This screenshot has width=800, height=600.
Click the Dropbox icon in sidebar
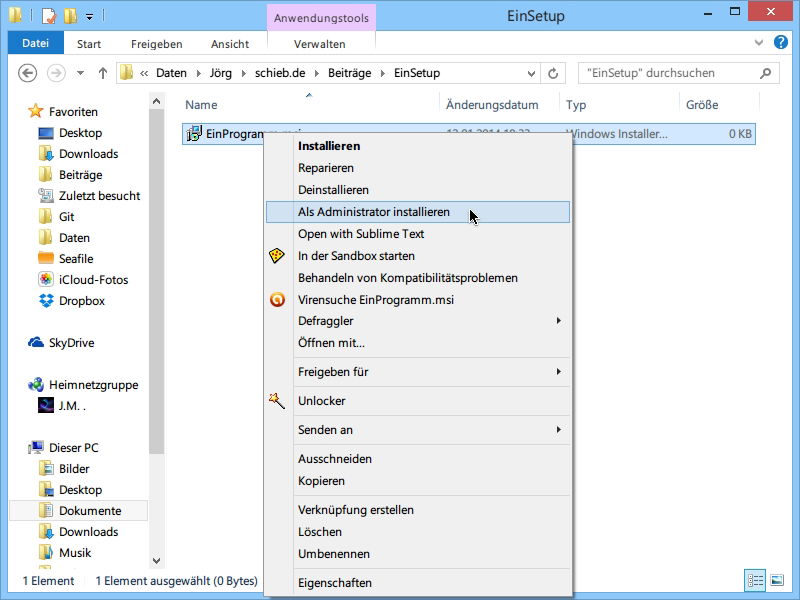pos(46,301)
